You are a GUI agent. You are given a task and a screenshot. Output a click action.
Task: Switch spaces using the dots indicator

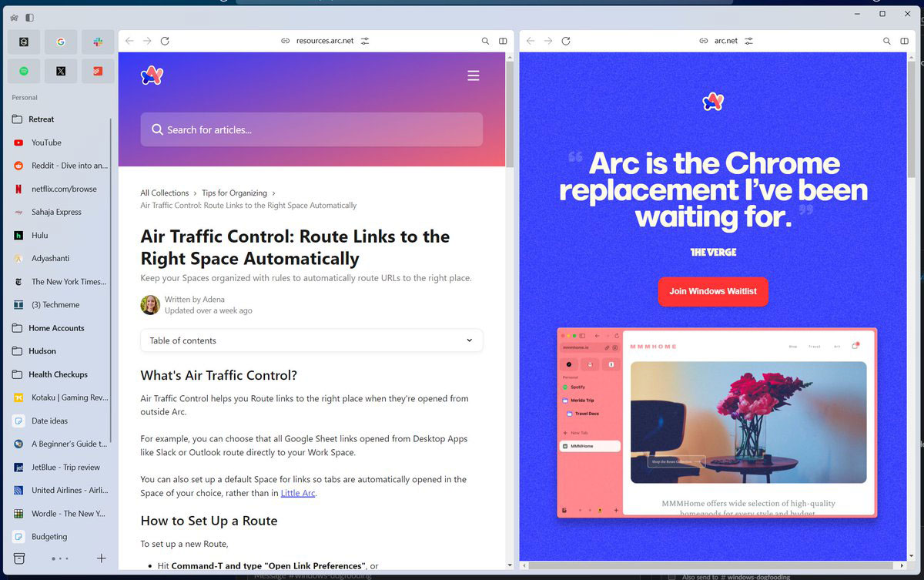60,558
